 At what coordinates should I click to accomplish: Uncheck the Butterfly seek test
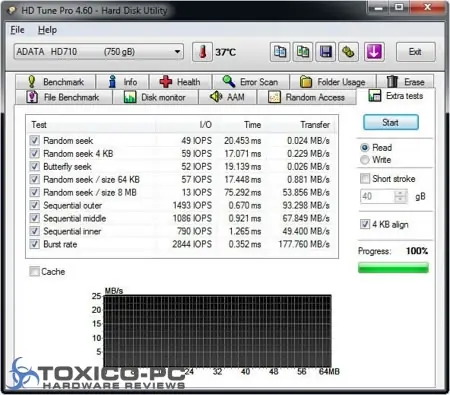coord(34,166)
